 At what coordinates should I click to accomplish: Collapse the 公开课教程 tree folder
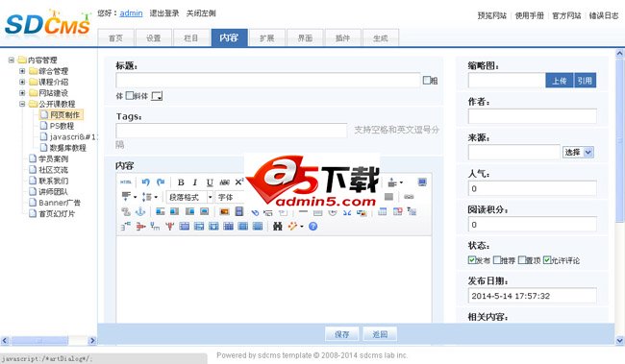pyautogui.click(x=22, y=104)
